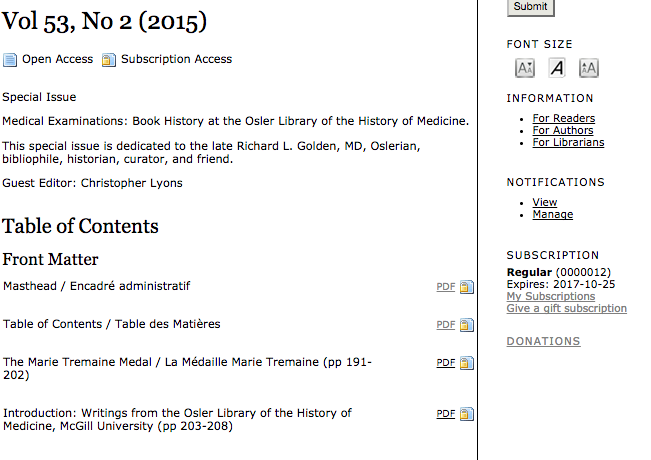This screenshot has width=651, height=460.
Task: Click the Submit button
Action: 531,7
